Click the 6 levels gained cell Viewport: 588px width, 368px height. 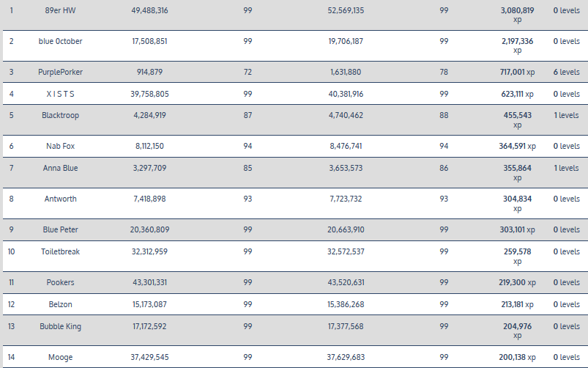tap(565, 72)
